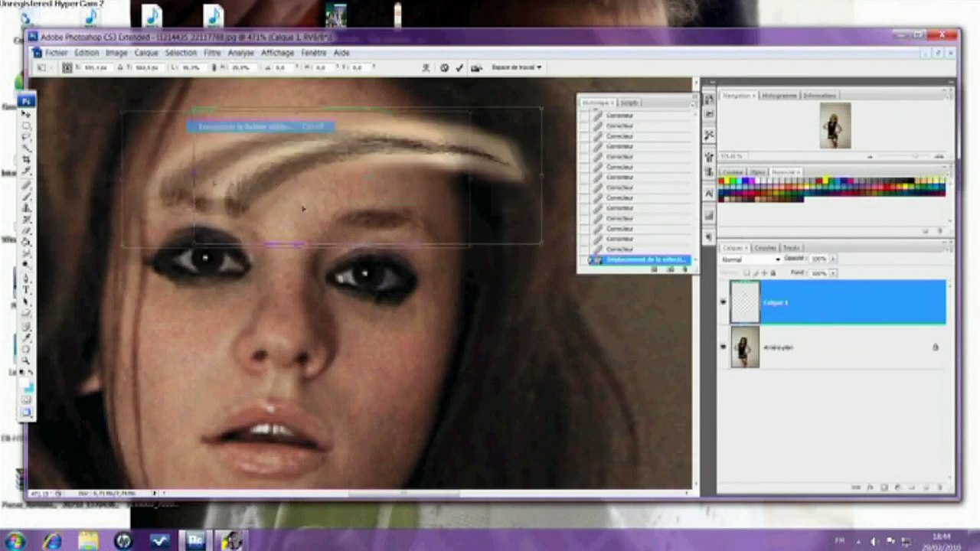Delete layer using Calques panel trash icon
Image resolution: width=980 pixels, height=551 pixels.
click(x=939, y=487)
